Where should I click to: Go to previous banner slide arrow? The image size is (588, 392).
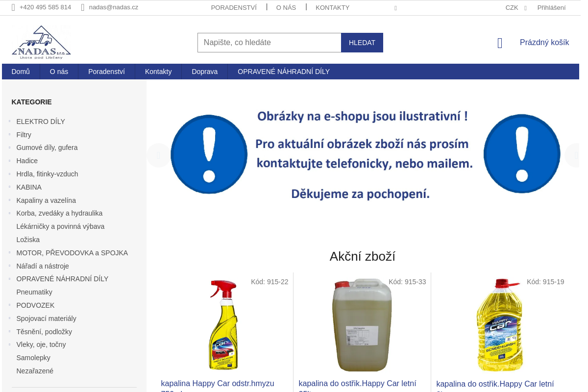(158, 155)
